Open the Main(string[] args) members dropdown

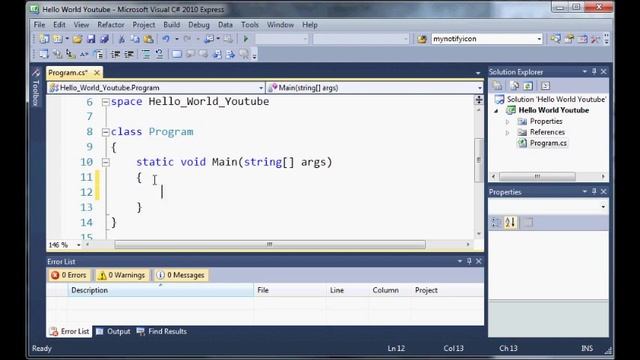(480, 88)
